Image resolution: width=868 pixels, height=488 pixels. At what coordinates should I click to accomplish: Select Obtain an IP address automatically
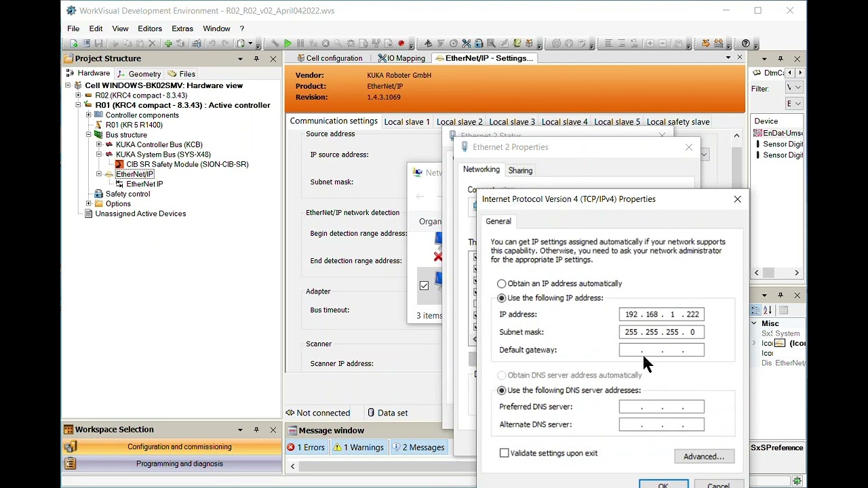(x=502, y=284)
